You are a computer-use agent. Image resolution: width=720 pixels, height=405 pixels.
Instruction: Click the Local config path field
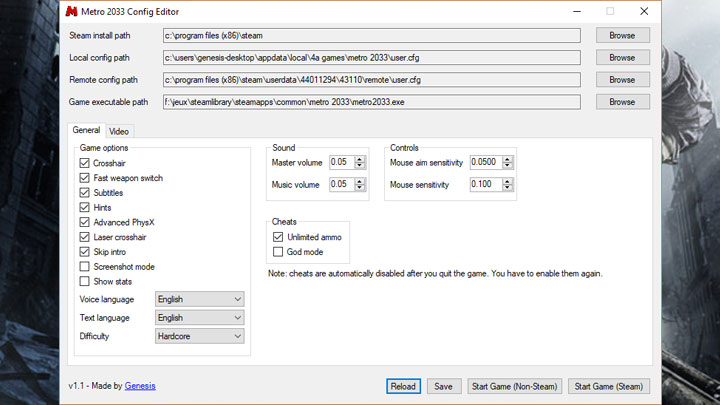[x=371, y=57]
